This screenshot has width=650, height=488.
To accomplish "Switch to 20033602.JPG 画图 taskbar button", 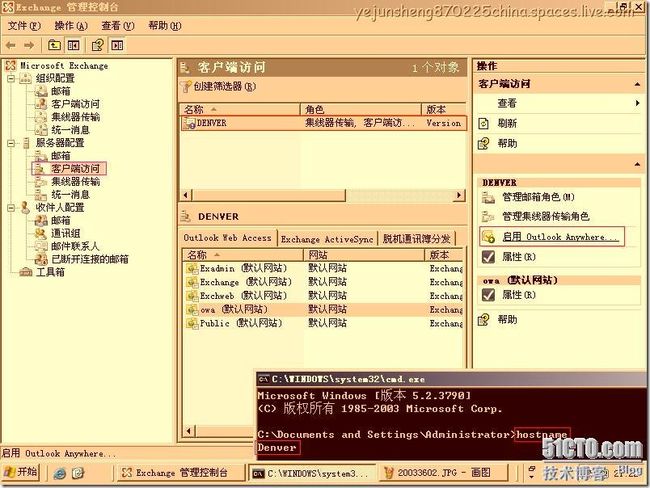I will pos(443,473).
